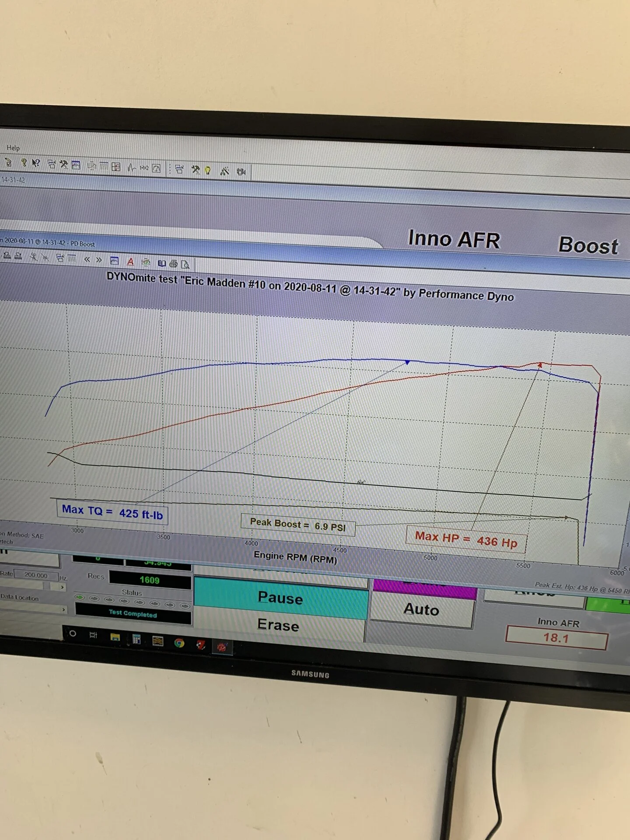Expand the Data Location arrow
The height and width of the screenshot is (840, 630).
click(64, 609)
